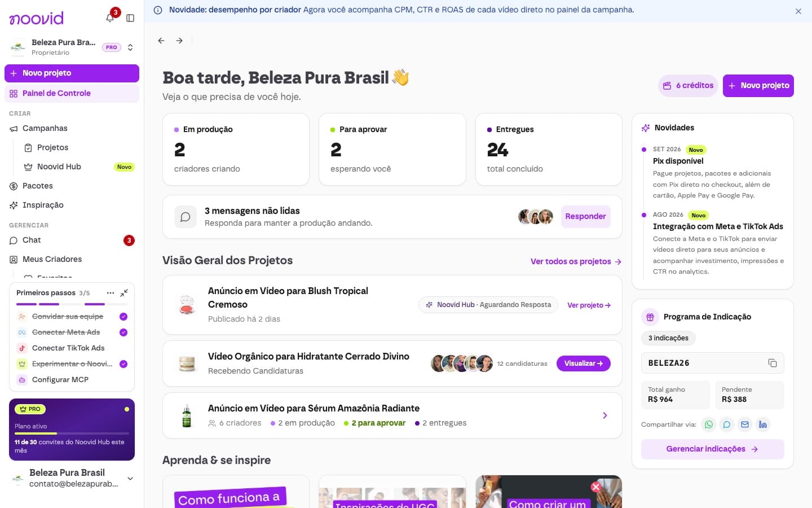Open Noovid Hub sidebar item
Viewport: 812px width, 508px height.
tap(78, 167)
